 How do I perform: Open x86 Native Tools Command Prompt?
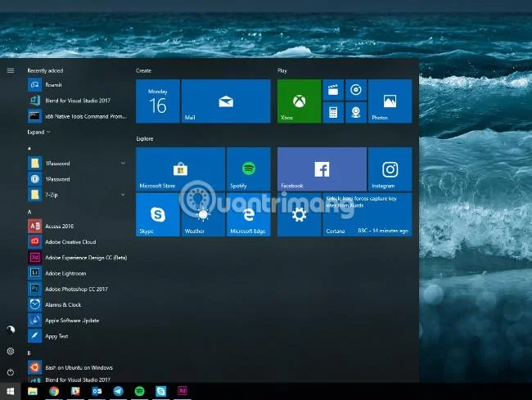click(x=78, y=116)
